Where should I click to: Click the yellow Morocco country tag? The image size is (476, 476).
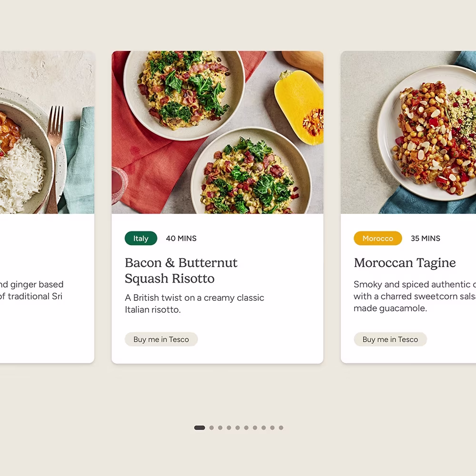pos(377,238)
